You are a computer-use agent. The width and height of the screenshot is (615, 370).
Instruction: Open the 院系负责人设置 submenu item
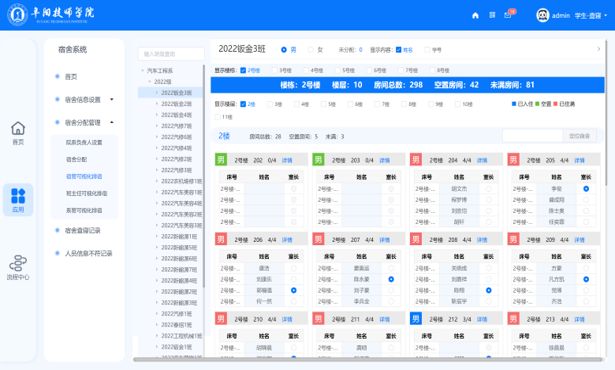pos(84,142)
